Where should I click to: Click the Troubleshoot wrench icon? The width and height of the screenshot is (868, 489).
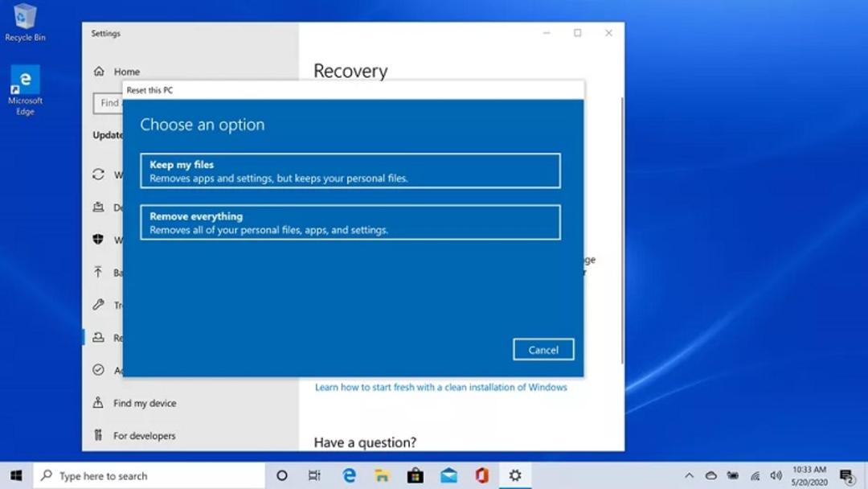99,304
